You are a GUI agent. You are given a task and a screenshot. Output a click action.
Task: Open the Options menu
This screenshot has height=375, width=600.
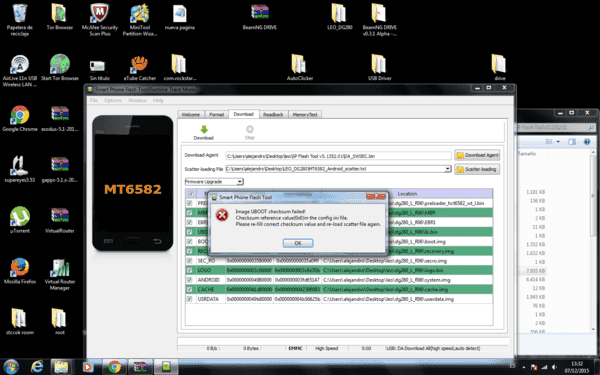(x=112, y=100)
